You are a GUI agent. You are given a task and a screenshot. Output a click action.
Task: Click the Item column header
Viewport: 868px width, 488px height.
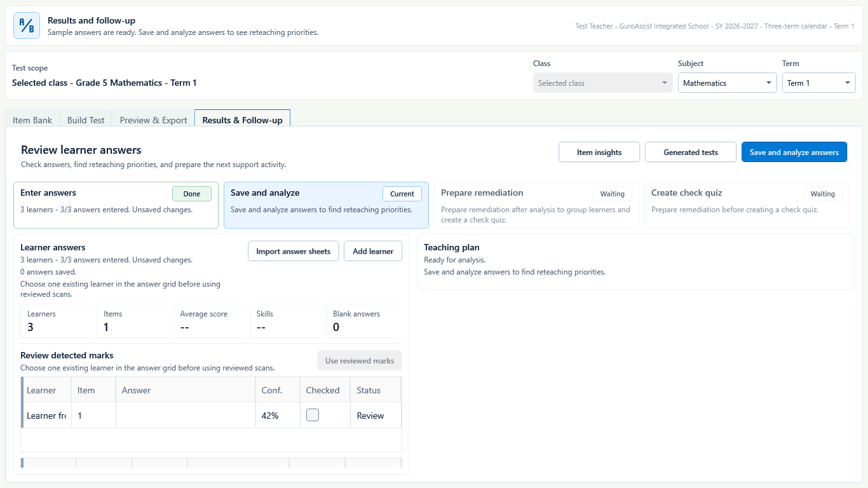93,390
